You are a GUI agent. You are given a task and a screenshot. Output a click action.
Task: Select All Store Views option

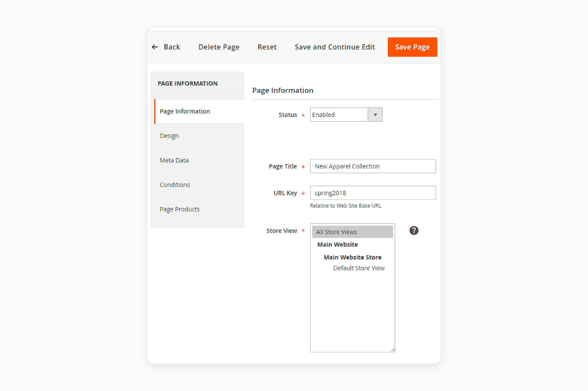pyautogui.click(x=352, y=232)
